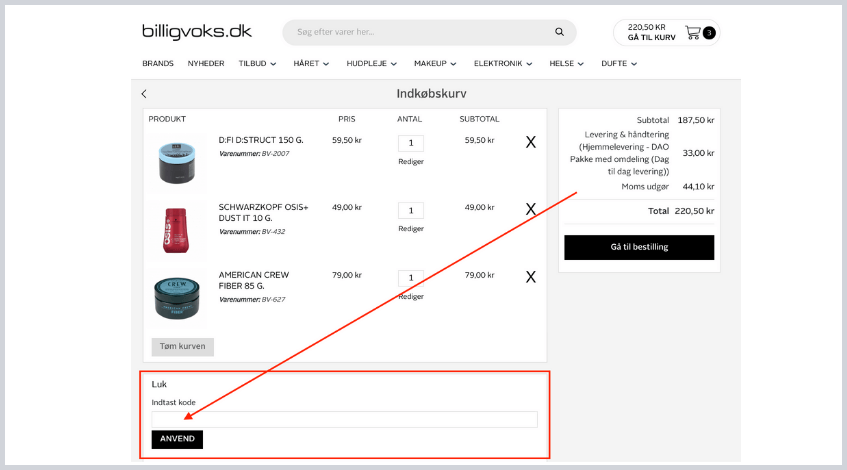847x470 pixels.
Task: Remove Schwarzkopf Osis+ Dust It item
Action: 530,209
